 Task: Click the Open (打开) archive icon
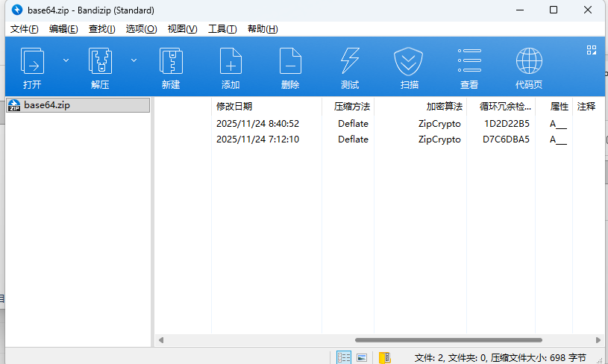pos(32,61)
